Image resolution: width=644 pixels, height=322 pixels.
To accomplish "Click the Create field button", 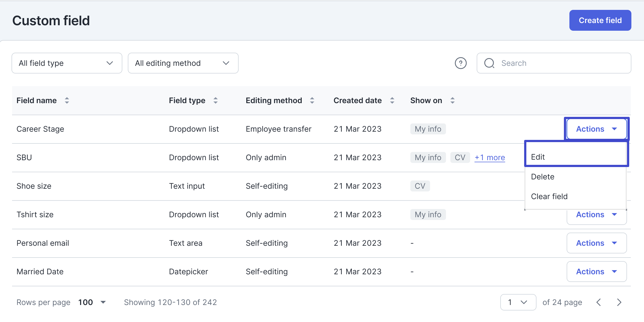I will tap(600, 20).
